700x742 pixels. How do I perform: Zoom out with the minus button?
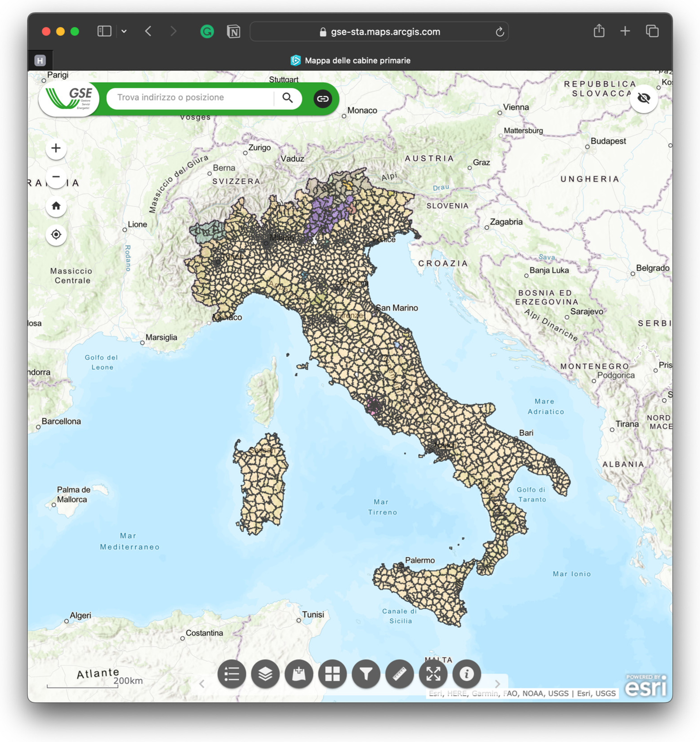coord(56,177)
